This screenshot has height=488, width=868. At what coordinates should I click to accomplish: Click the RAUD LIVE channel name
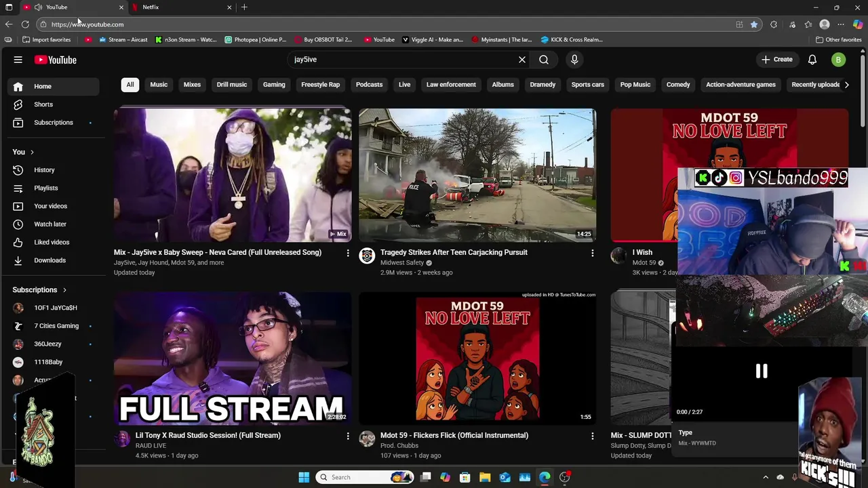click(x=151, y=446)
